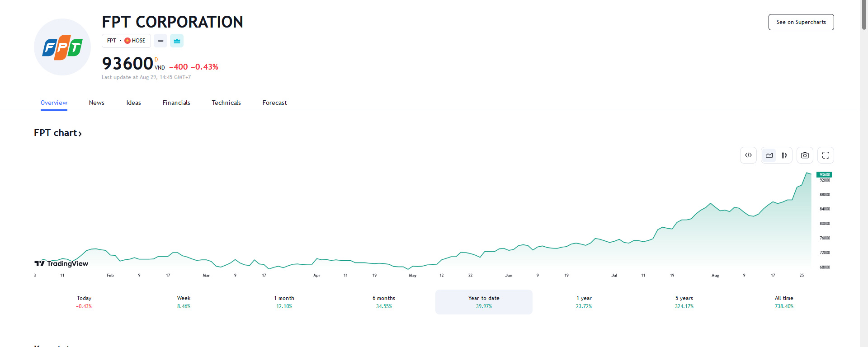Image resolution: width=868 pixels, height=347 pixels.
Task: Switch chart to candlestick style
Action: tap(784, 155)
